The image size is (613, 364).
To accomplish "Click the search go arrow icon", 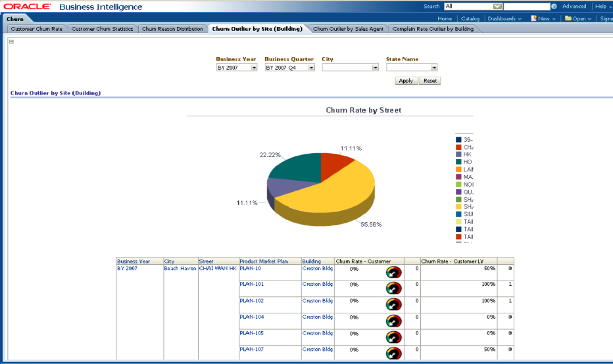I will (x=554, y=7).
